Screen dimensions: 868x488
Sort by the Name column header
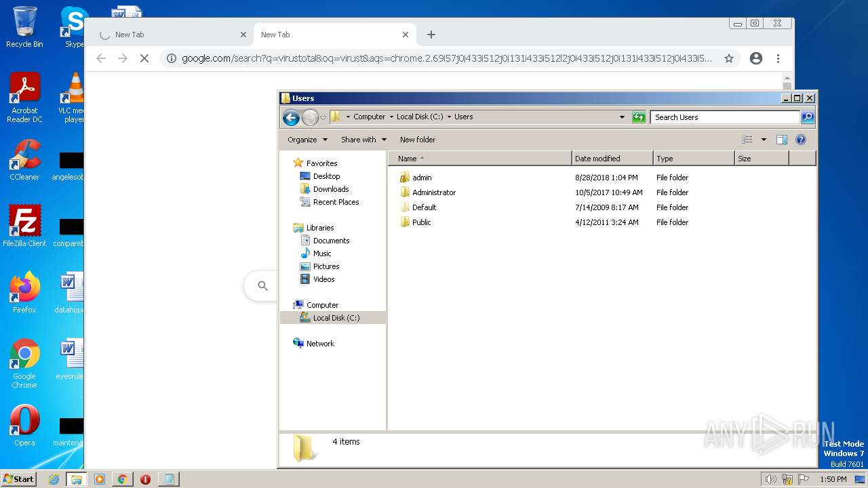click(x=480, y=159)
